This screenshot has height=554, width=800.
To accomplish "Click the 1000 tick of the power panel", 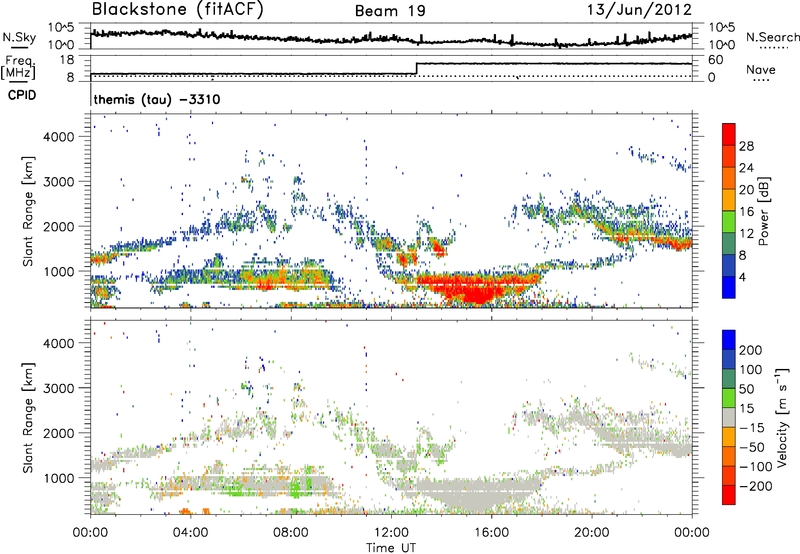I will tap(59, 271).
